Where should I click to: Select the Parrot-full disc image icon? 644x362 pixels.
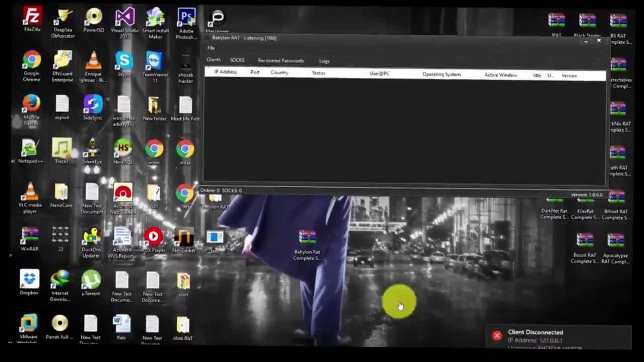[60, 327]
